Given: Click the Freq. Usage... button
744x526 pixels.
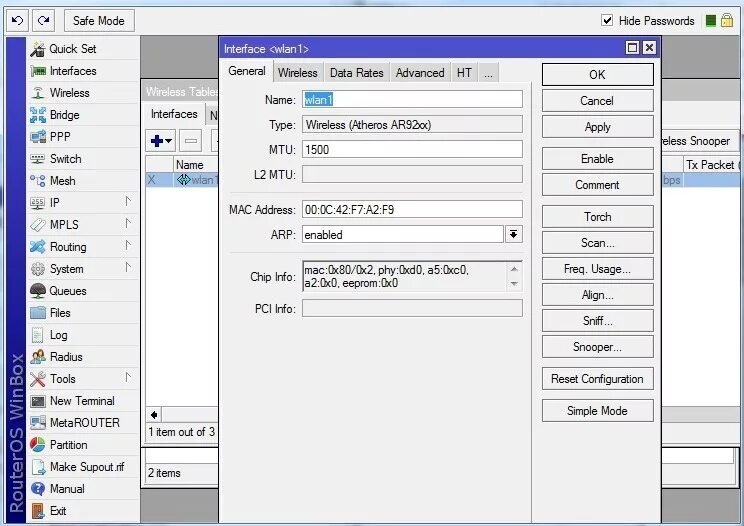Looking at the screenshot, I should 597,268.
